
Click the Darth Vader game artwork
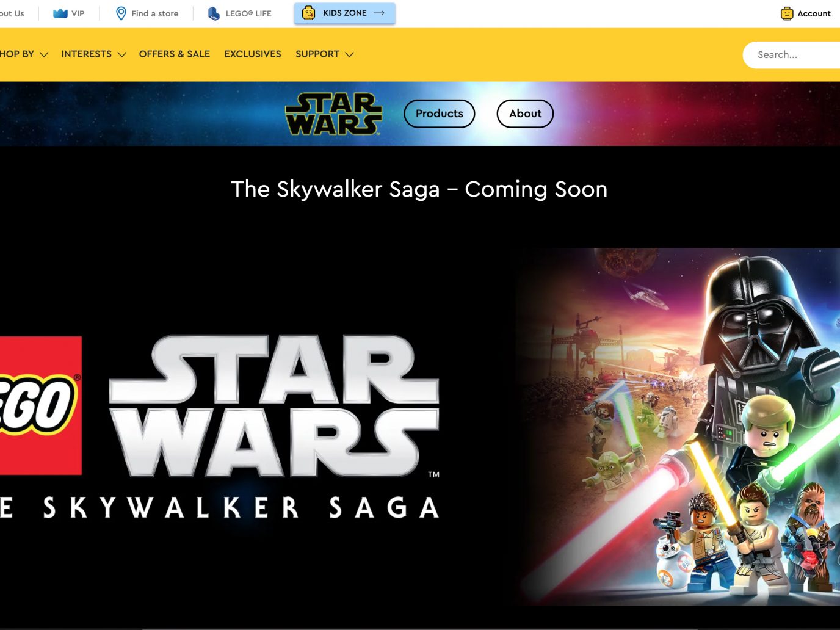coord(678,426)
